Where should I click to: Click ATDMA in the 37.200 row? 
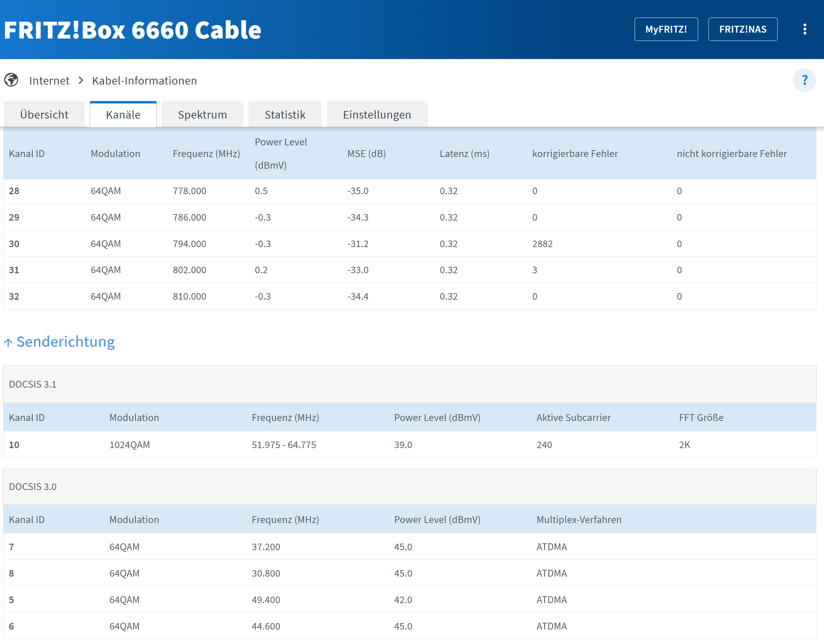[552, 547]
